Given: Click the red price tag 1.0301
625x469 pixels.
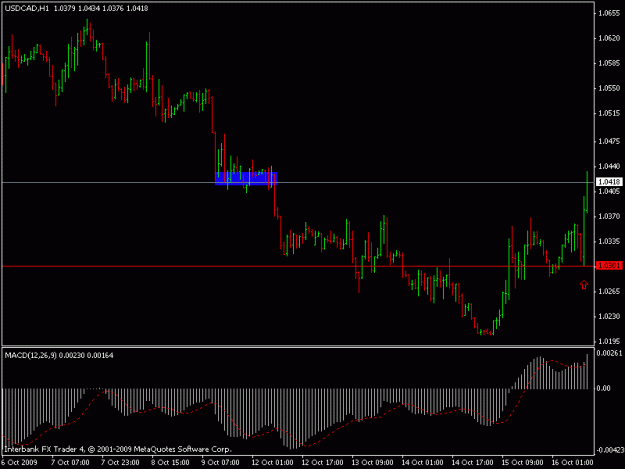Looking at the screenshot, I should coord(609,265).
